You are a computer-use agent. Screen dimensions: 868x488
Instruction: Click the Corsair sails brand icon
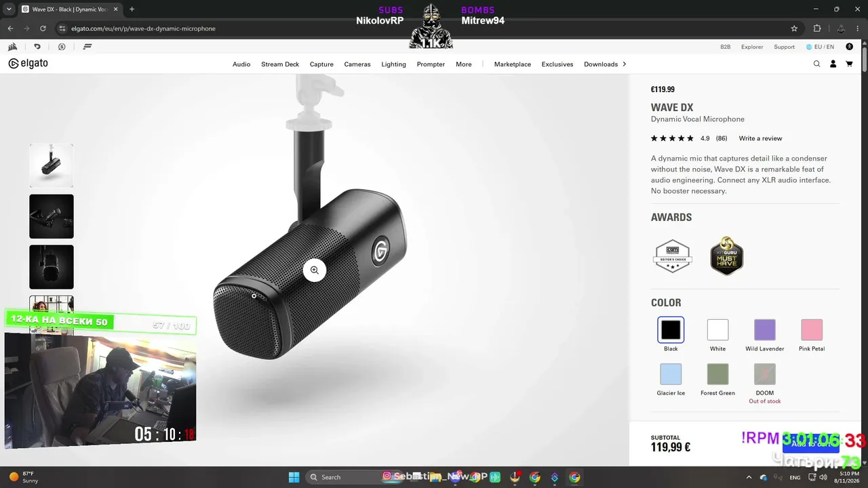point(12,47)
